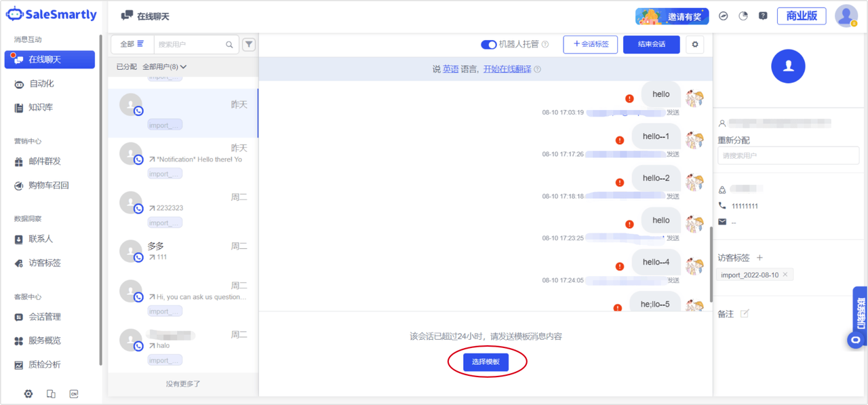Expand the 全部用户(8) dropdown
Viewport: 868px width, 405px height.
click(x=164, y=67)
